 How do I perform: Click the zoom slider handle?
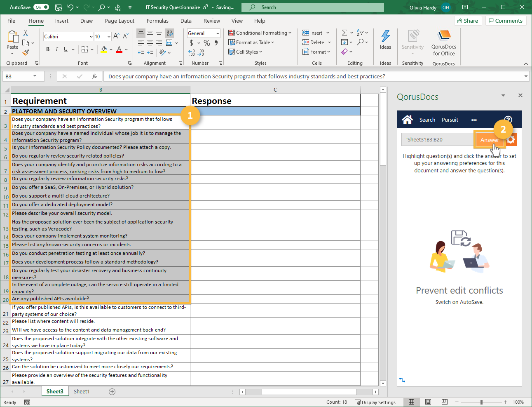(481, 402)
